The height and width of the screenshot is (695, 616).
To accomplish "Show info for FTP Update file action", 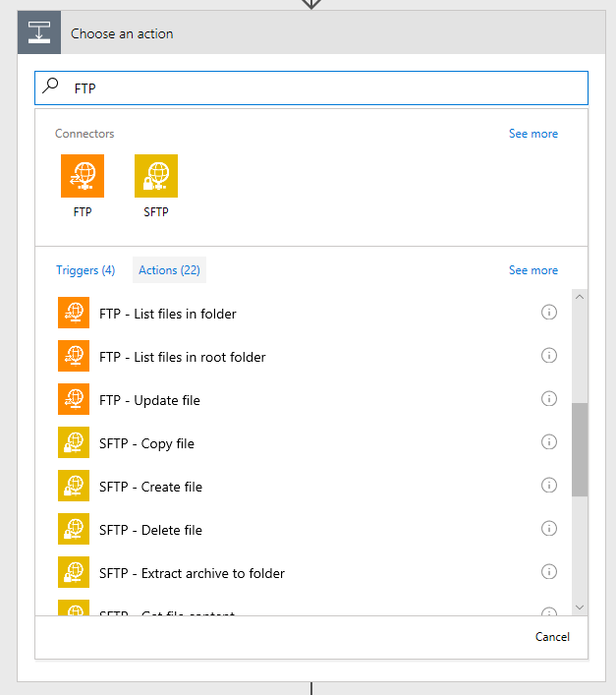I will (x=548, y=399).
